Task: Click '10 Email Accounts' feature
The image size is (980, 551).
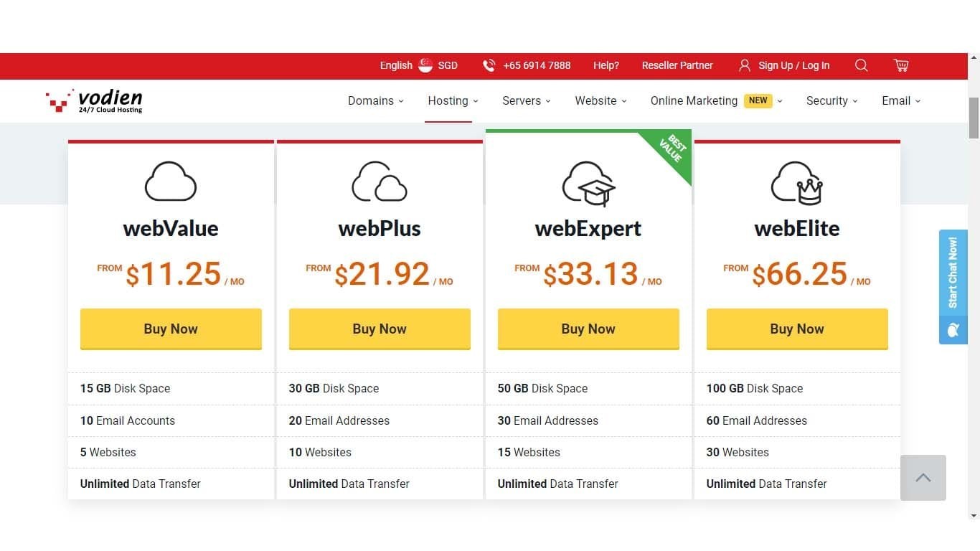Action: [x=128, y=421]
